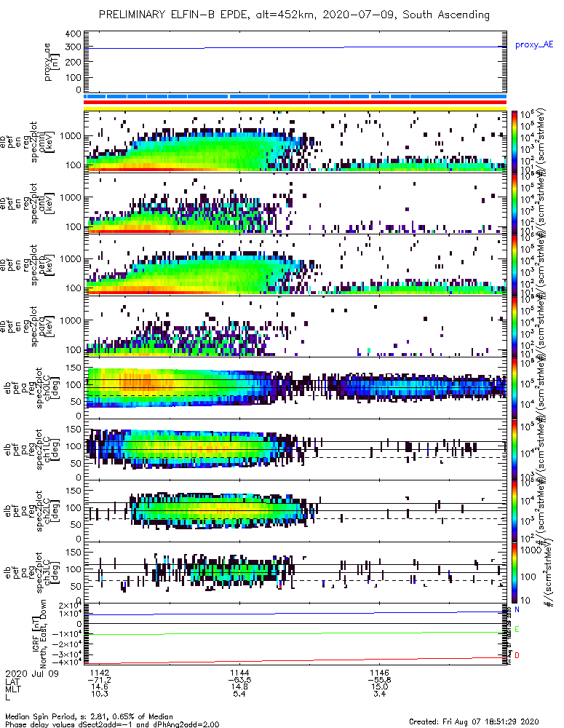Click the red status bar under proxy_ae panel
564x728 pixels.
tap(295, 102)
